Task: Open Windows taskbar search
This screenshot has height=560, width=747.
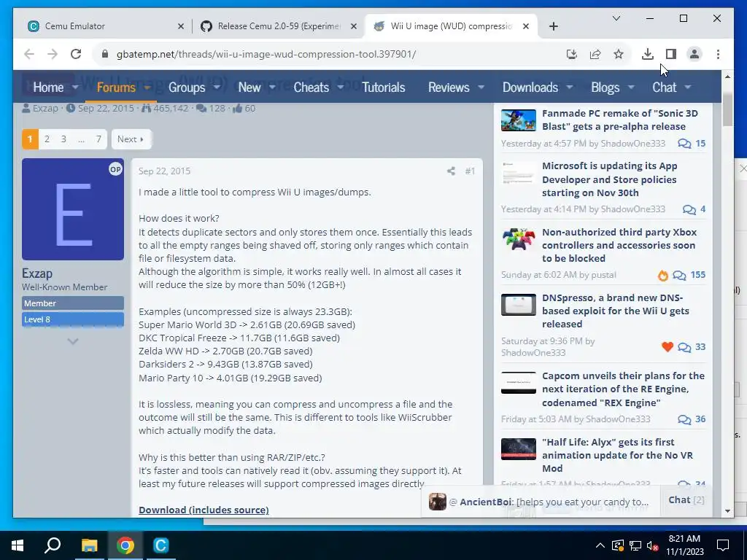Action: 53,545
